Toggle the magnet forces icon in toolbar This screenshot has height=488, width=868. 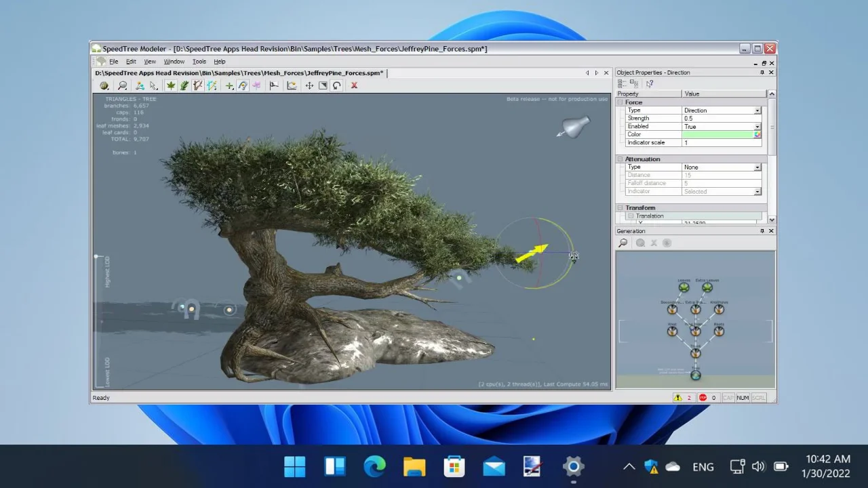pos(243,85)
